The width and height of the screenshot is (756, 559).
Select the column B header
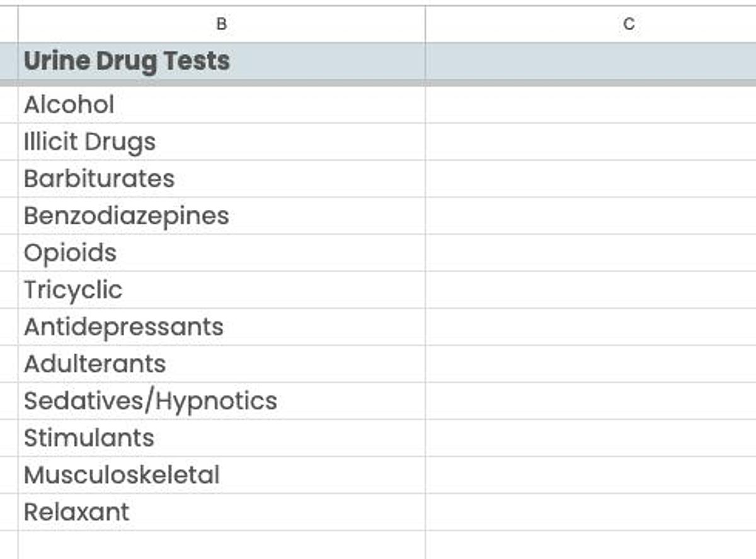(220, 25)
